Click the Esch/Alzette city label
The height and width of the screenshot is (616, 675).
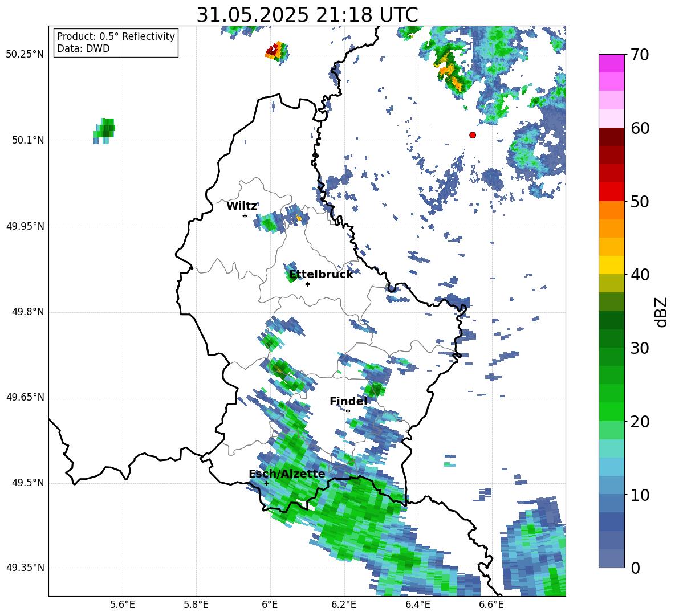pyautogui.click(x=287, y=474)
